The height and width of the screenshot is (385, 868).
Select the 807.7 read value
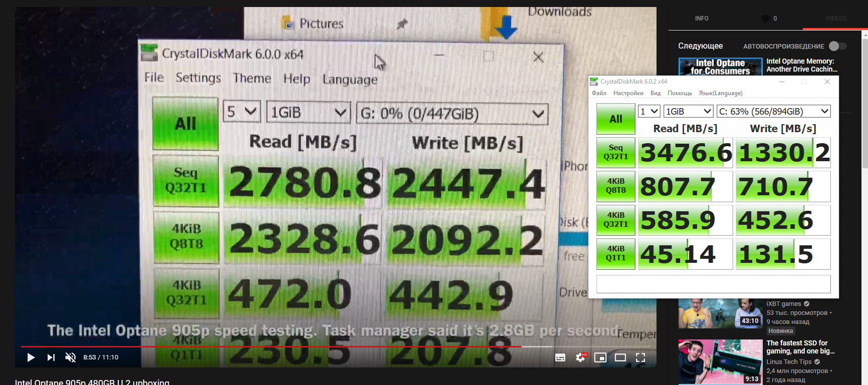(x=686, y=186)
